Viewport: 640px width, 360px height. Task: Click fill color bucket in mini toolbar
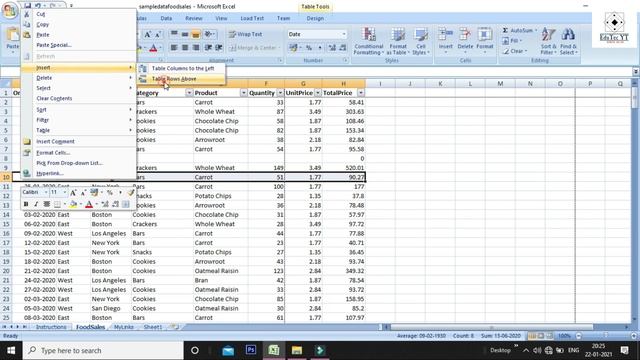73,204
